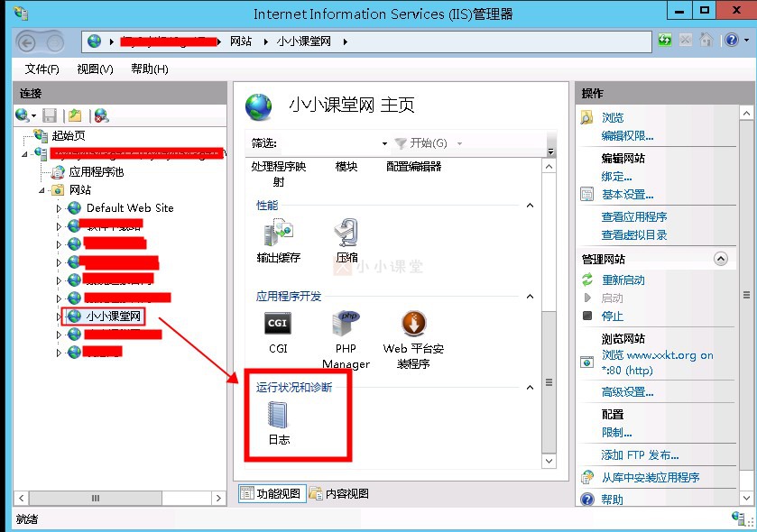
Task: Open the 文件(F) menu
Action: coord(42,69)
